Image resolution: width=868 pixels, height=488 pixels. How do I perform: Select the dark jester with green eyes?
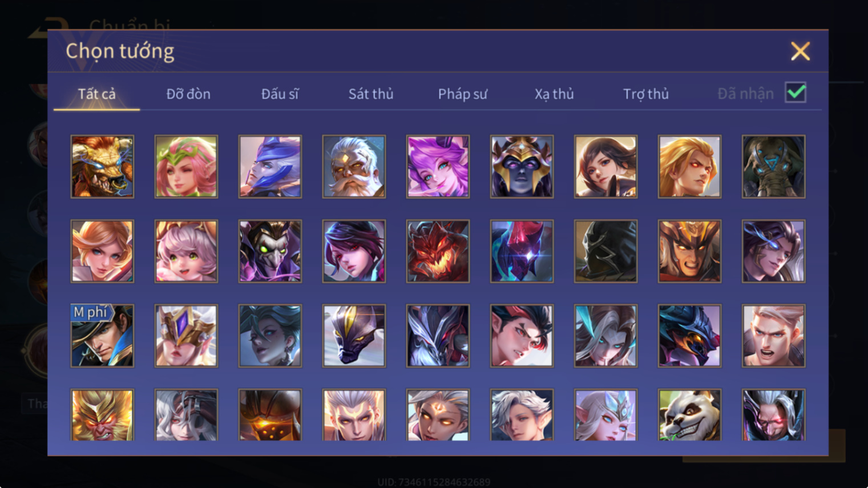(270, 251)
